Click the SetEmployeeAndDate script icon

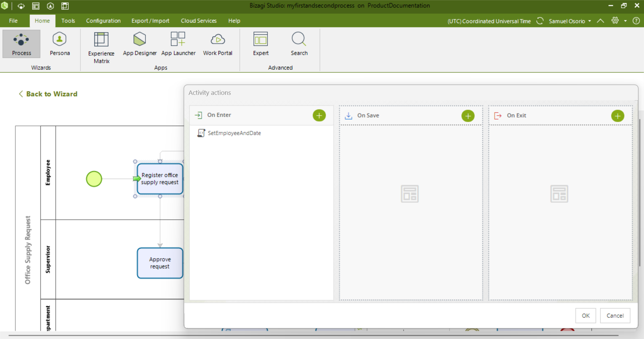pyautogui.click(x=201, y=133)
